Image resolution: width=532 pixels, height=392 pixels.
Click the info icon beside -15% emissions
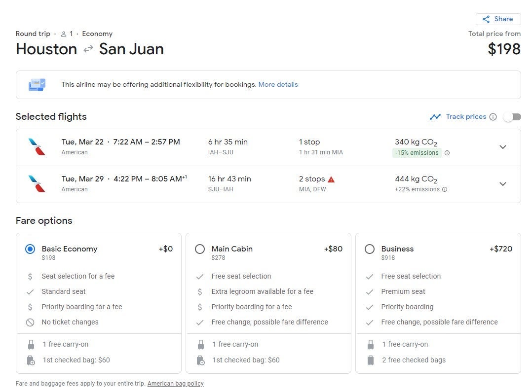click(447, 153)
